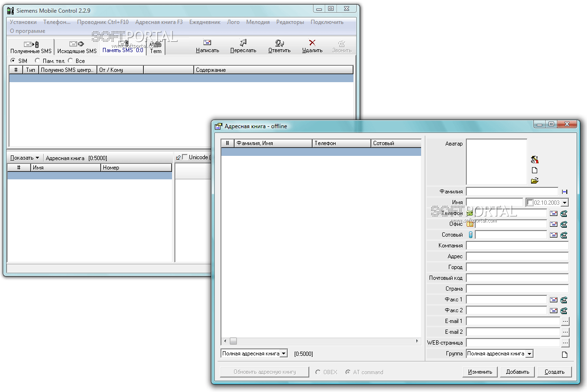This screenshot has height=392, width=587.
Task: Click the office icon in Офис field
Action: point(470,224)
